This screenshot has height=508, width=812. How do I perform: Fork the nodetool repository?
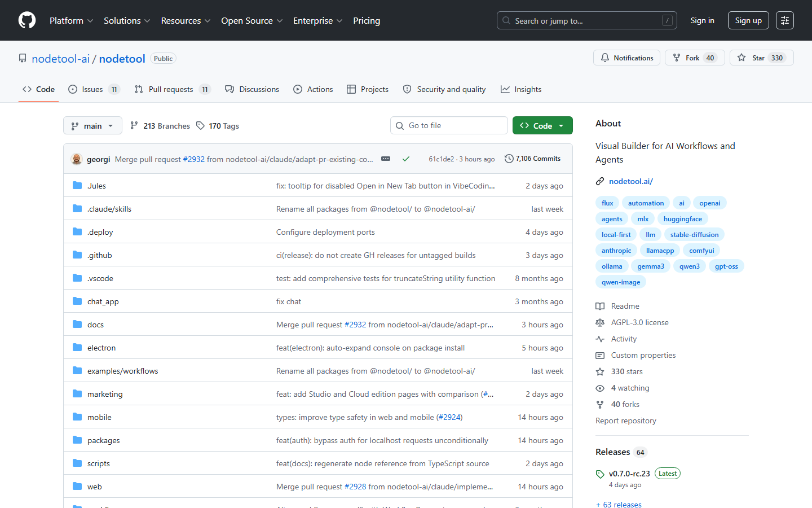click(695, 58)
